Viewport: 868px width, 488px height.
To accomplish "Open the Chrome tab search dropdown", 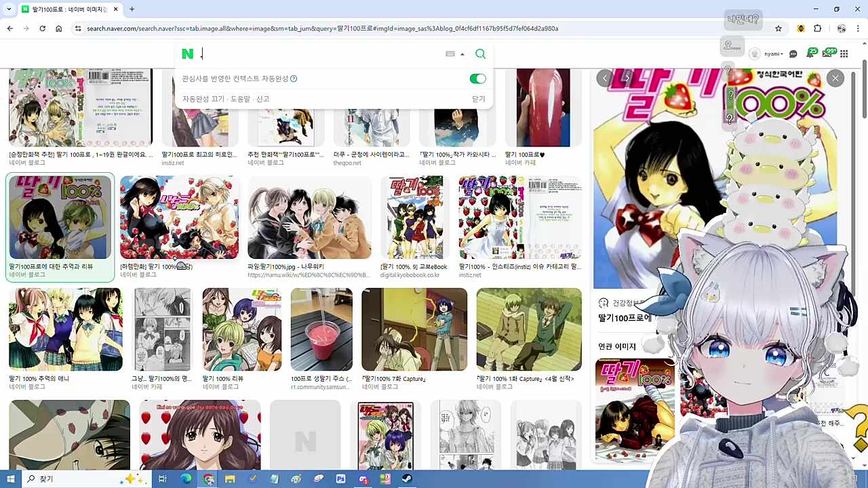I will point(9,9).
